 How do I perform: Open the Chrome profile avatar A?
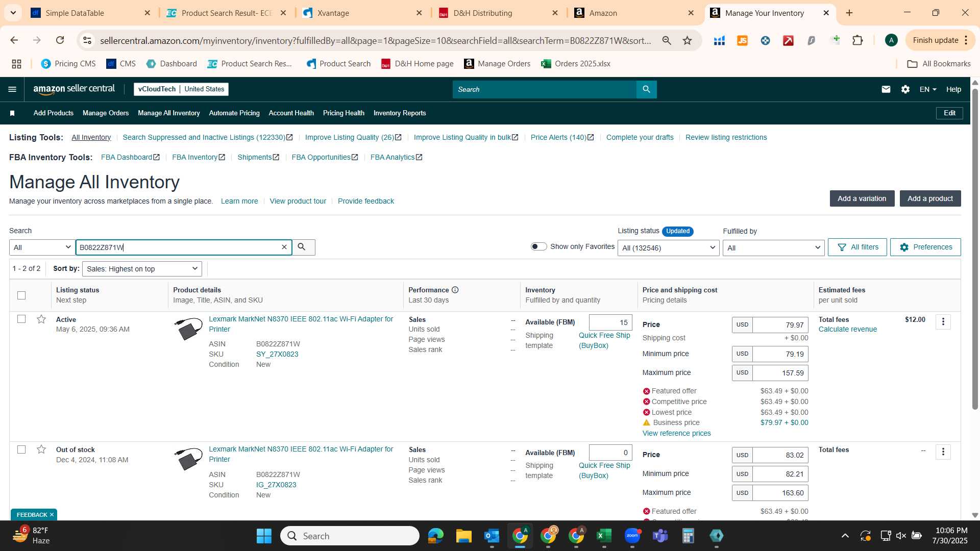point(891,40)
